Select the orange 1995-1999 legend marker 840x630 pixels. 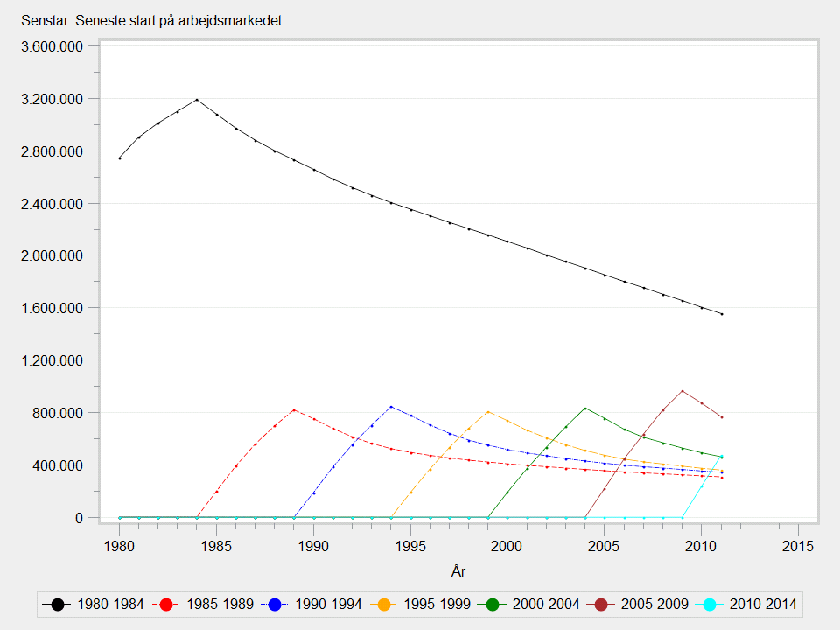(386, 604)
